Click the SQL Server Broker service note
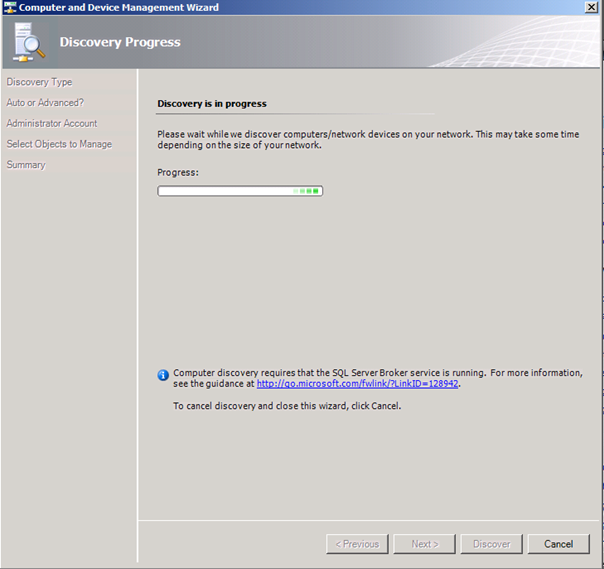This screenshot has height=569, width=604. [x=378, y=378]
